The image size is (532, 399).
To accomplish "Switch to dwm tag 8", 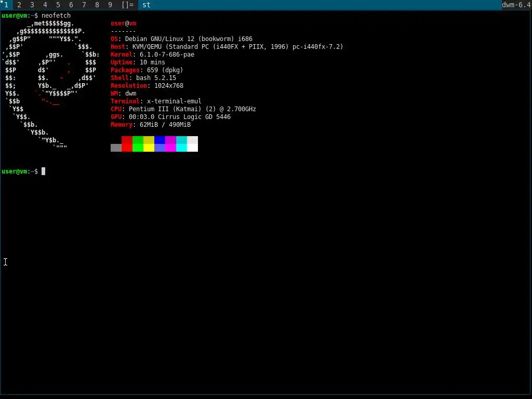I will 97,5.
